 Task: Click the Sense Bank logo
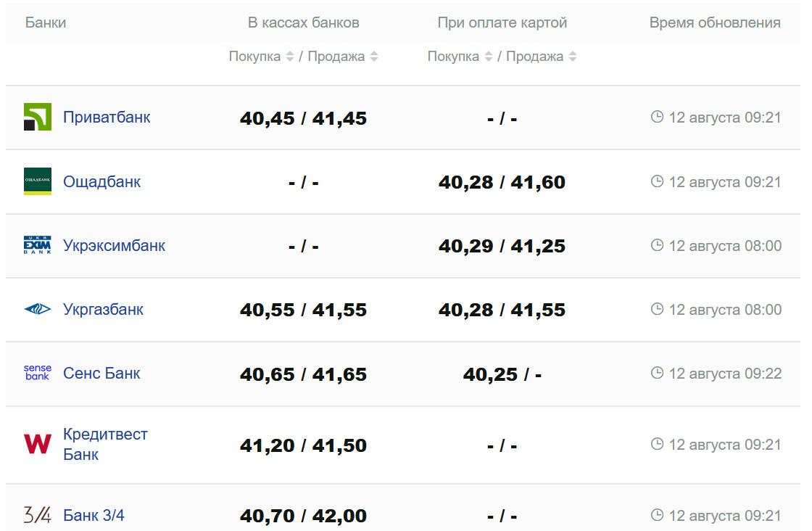pyautogui.click(x=38, y=374)
